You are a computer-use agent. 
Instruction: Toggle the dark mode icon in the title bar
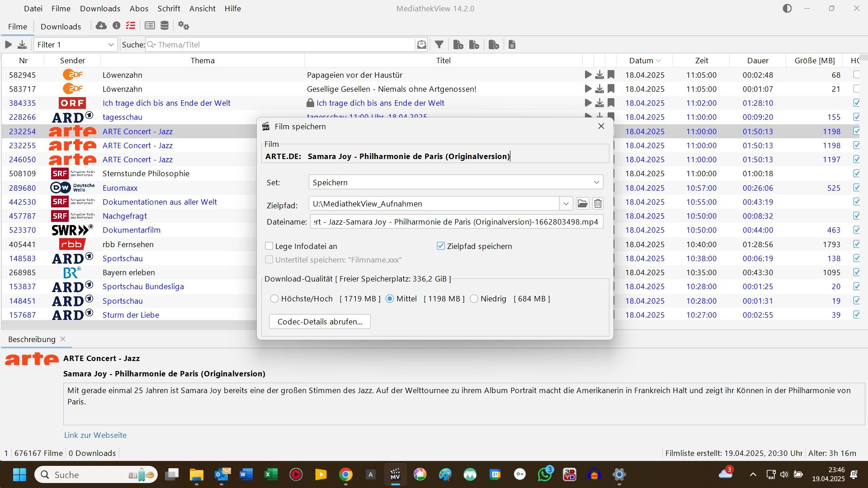point(787,9)
